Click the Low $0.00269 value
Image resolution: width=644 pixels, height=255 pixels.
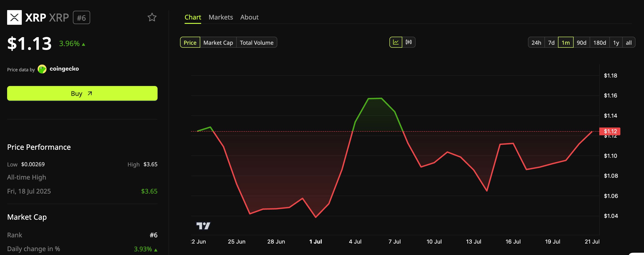tap(33, 164)
